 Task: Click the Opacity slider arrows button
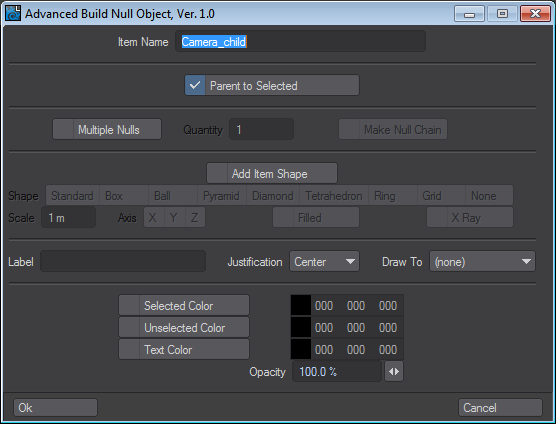pyautogui.click(x=394, y=372)
